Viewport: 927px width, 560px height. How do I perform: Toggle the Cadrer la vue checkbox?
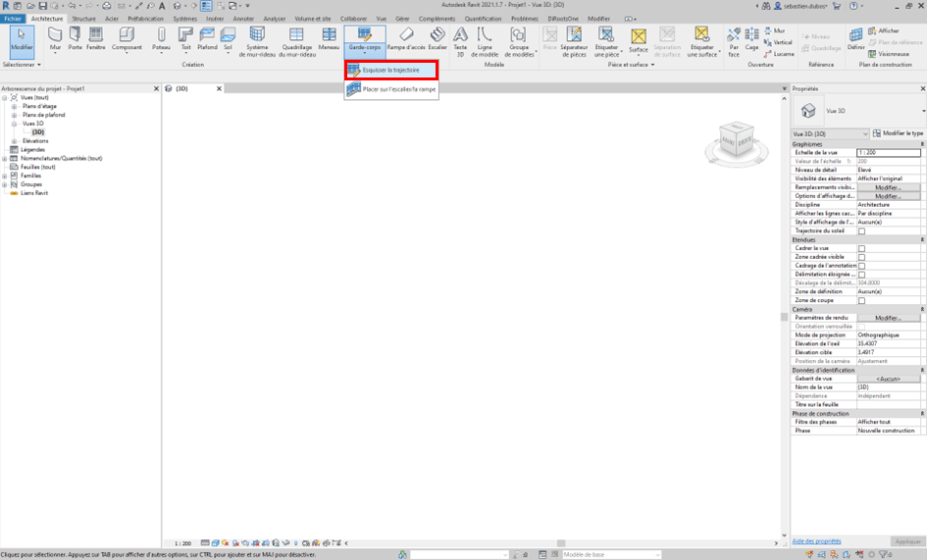click(861, 248)
